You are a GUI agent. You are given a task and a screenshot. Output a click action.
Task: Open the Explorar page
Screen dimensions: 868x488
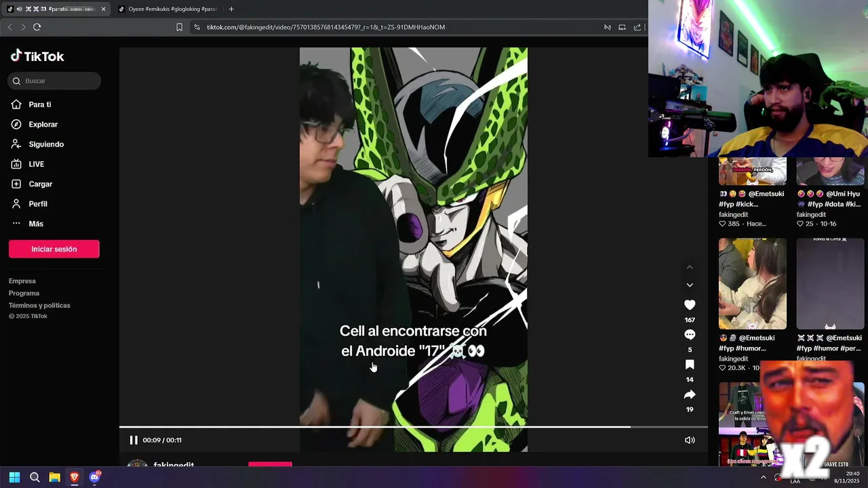point(35,124)
